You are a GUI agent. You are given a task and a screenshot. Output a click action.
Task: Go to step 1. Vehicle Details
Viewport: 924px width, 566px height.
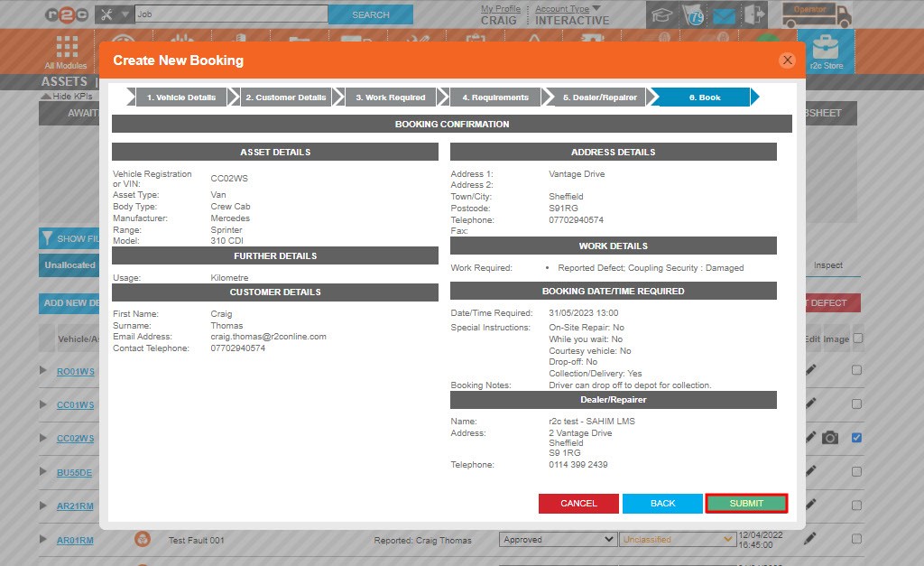pyautogui.click(x=180, y=97)
